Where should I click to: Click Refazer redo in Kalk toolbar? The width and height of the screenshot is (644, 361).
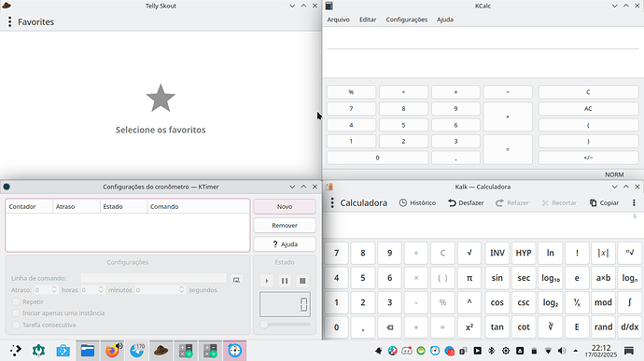(512, 202)
